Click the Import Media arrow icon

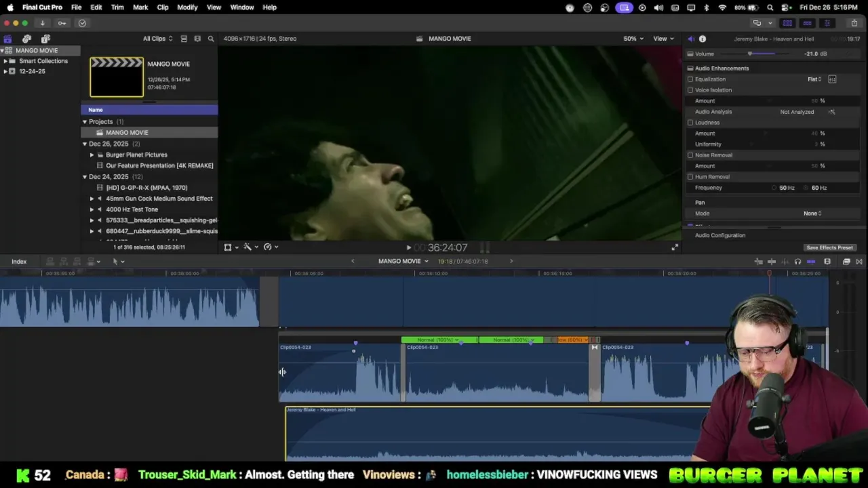[42, 23]
